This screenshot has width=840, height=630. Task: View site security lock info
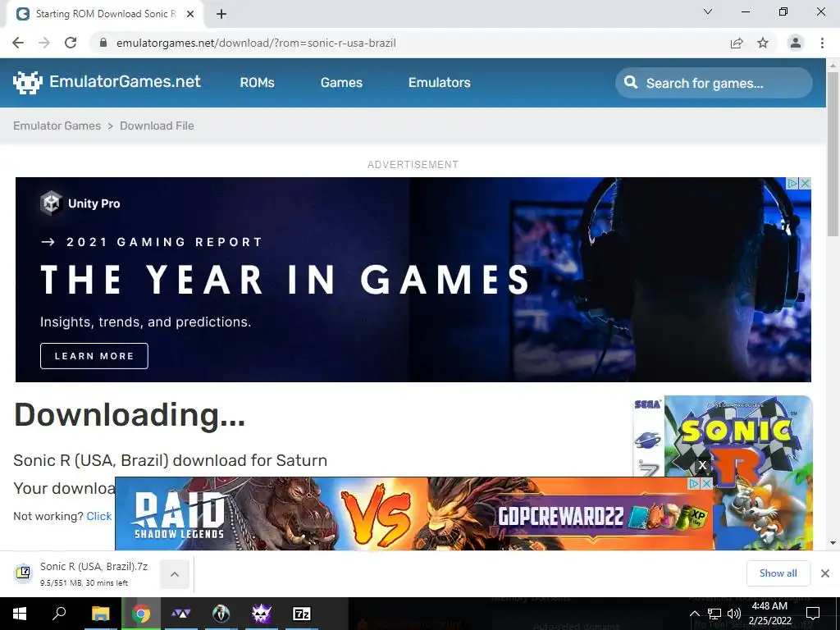click(103, 43)
